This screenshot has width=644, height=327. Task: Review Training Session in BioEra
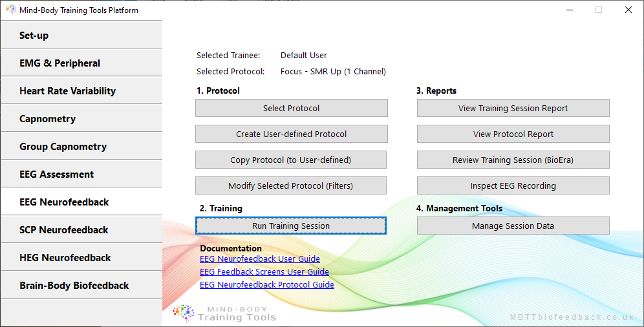coord(513,160)
